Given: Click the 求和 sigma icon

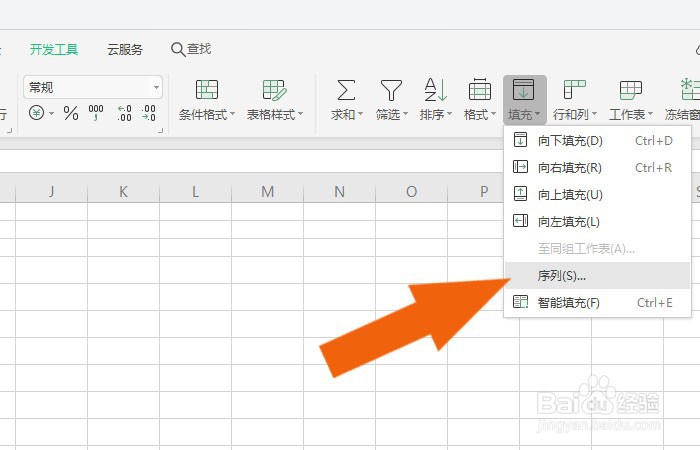Looking at the screenshot, I should tap(346, 90).
